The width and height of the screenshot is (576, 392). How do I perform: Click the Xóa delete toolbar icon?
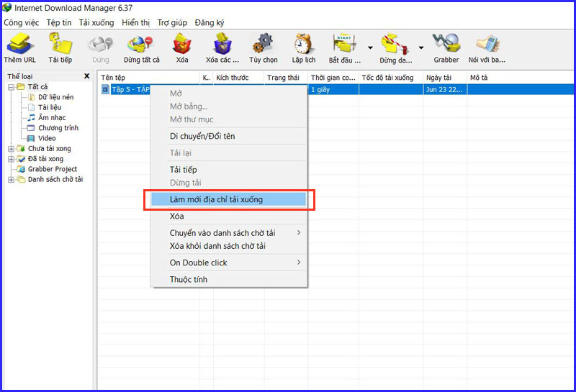coord(182,43)
